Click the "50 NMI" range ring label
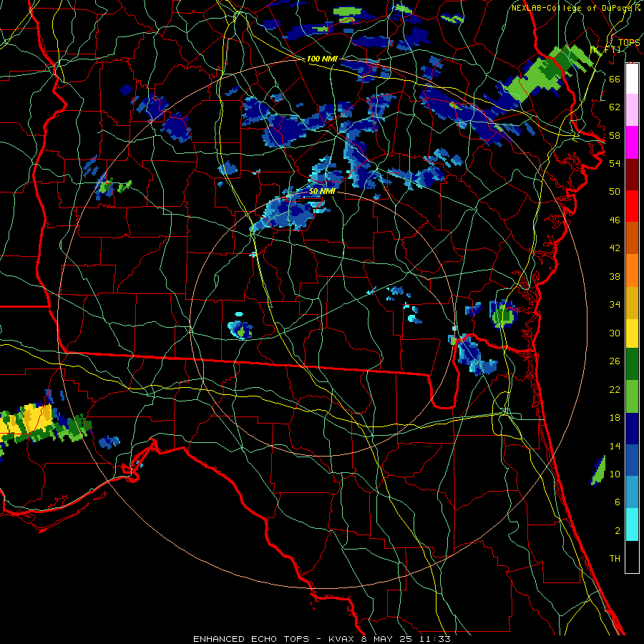Screen dimensions: 644x644 [322, 191]
